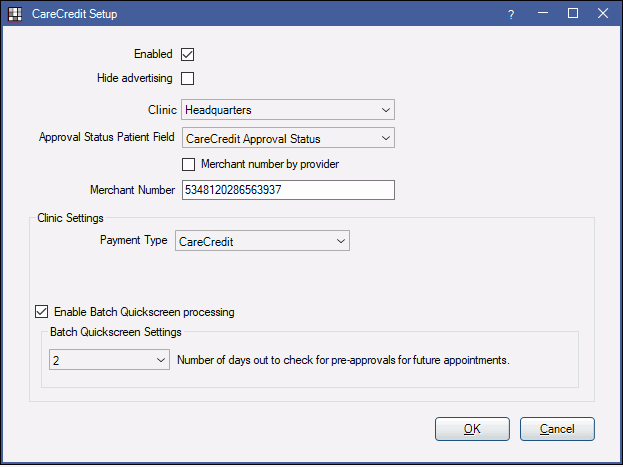The width and height of the screenshot is (623, 467).
Task: Tick the Hide advertising checkbox
Action: tap(188, 78)
